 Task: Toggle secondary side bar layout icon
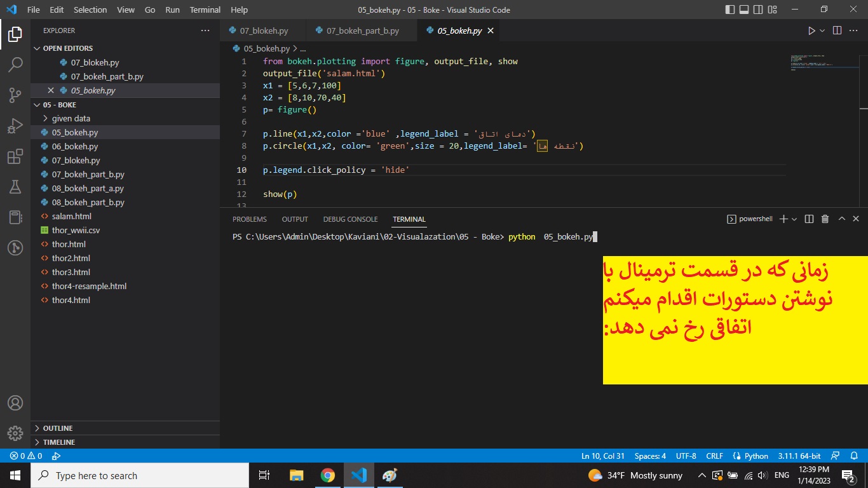[x=757, y=10]
